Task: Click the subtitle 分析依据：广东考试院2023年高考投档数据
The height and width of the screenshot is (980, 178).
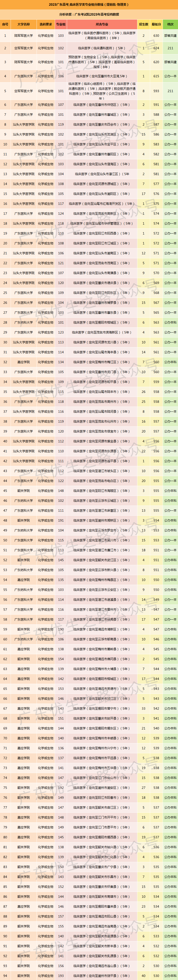Action: coord(89,14)
